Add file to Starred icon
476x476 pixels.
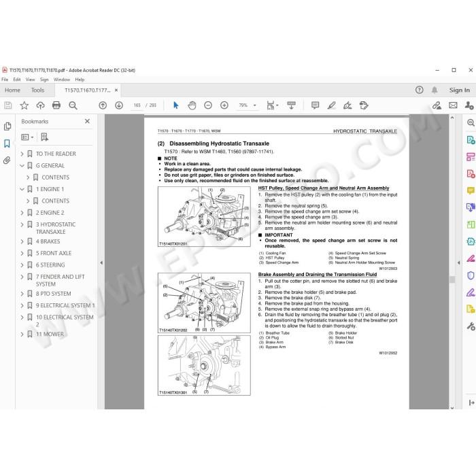(x=24, y=105)
